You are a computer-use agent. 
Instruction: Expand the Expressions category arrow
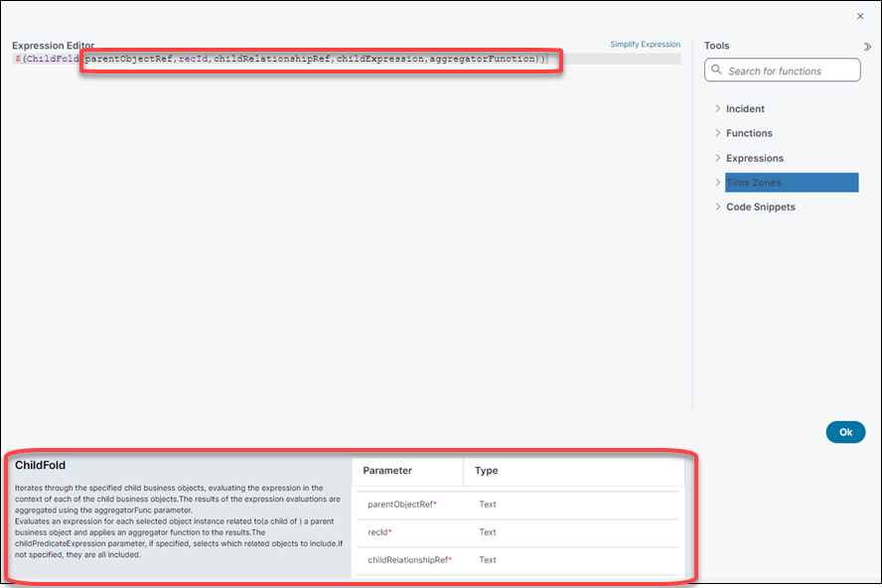coord(717,158)
